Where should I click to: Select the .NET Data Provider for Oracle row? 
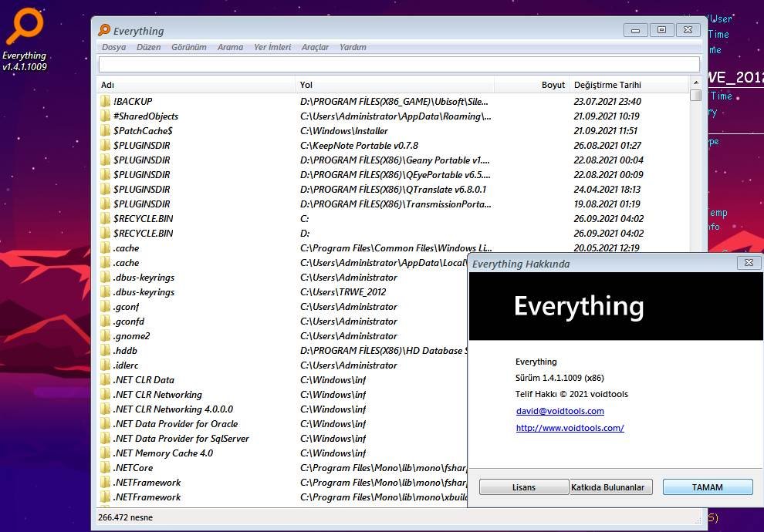coord(282,423)
